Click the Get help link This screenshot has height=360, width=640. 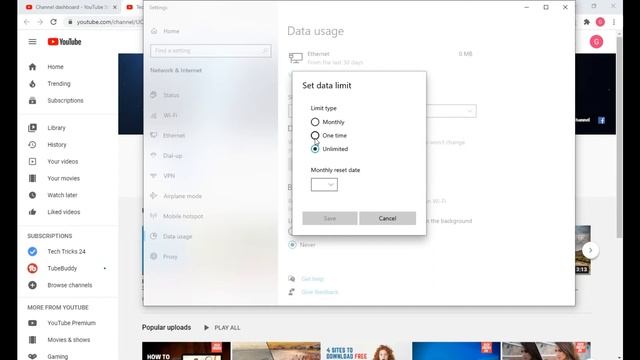click(312, 279)
